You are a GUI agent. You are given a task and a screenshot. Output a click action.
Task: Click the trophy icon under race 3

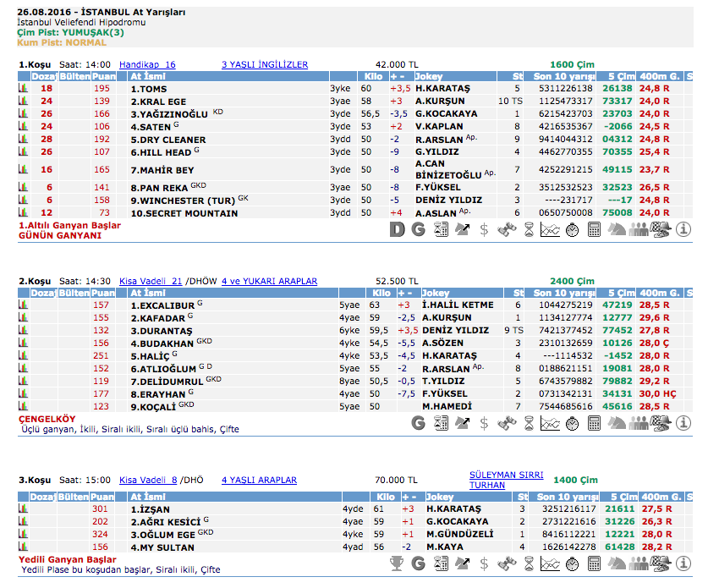pos(396,563)
